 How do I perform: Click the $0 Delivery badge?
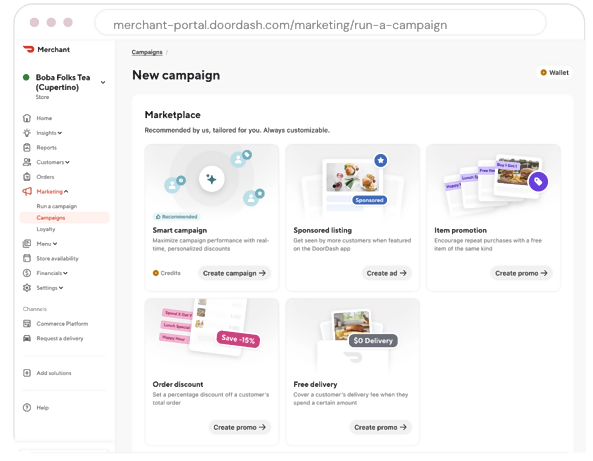point(373,341)
